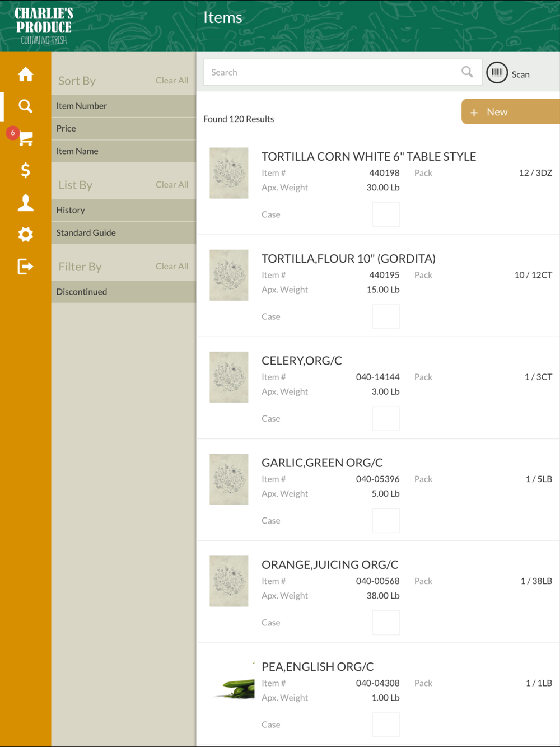The width and height of the screenshot is (560, 747).
Task: Select item number 040-05396
Action: coord(378,479)
